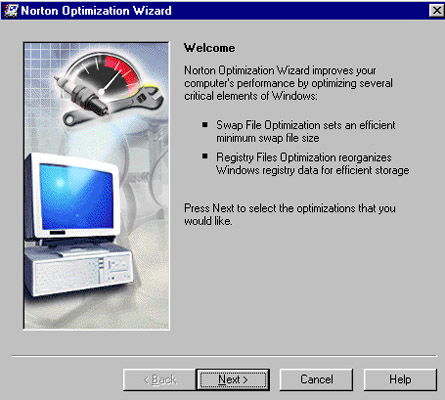Click the Welcome heading
This screenshot has width=445, height=400.
[x=209, y=48]
